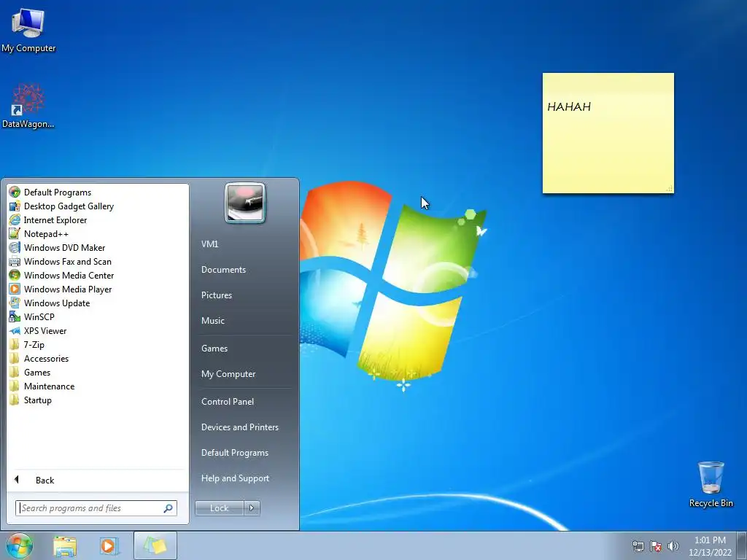Open Games in the right Start menu pane
747x560 pixels.
214,349
